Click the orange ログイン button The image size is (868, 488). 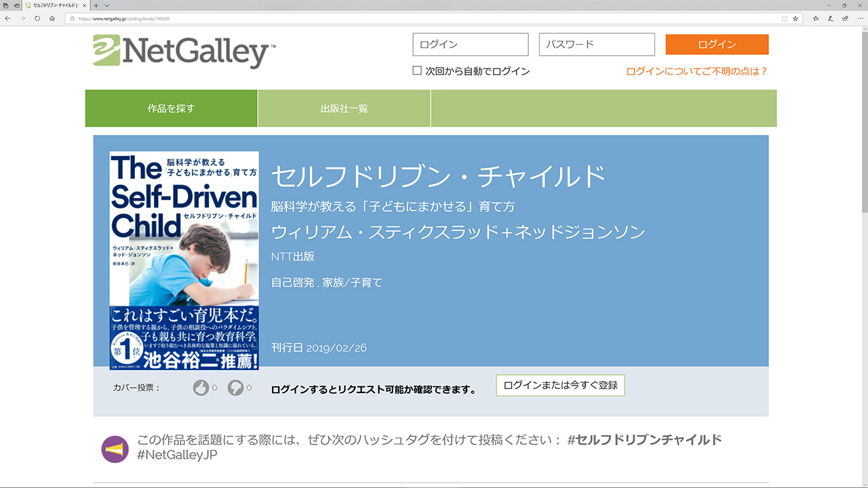717,45
